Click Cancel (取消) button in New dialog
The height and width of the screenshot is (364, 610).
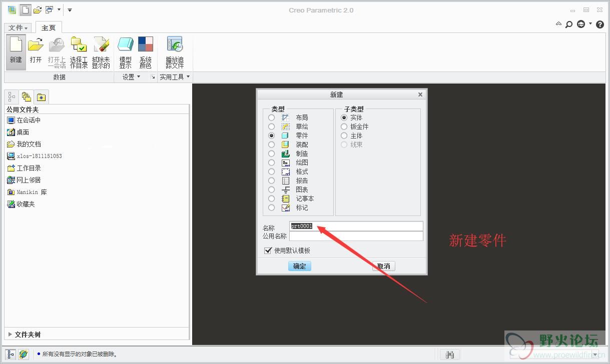point(384,266)
